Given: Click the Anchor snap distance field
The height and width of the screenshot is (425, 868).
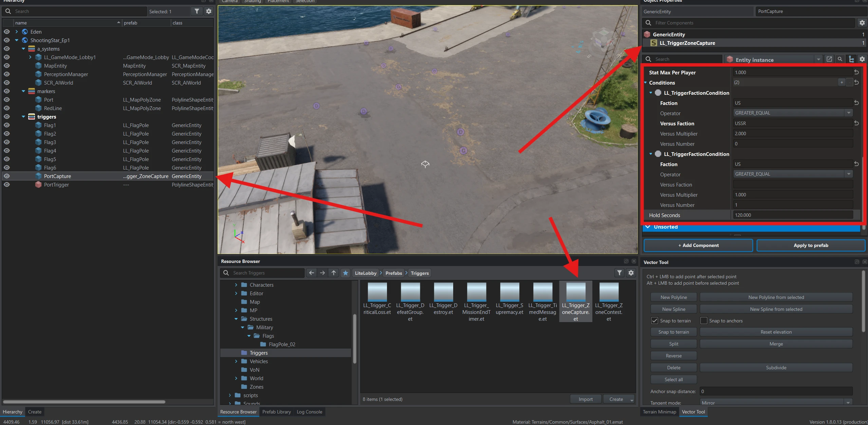Looking at the screenshot, I should (776, 391).
